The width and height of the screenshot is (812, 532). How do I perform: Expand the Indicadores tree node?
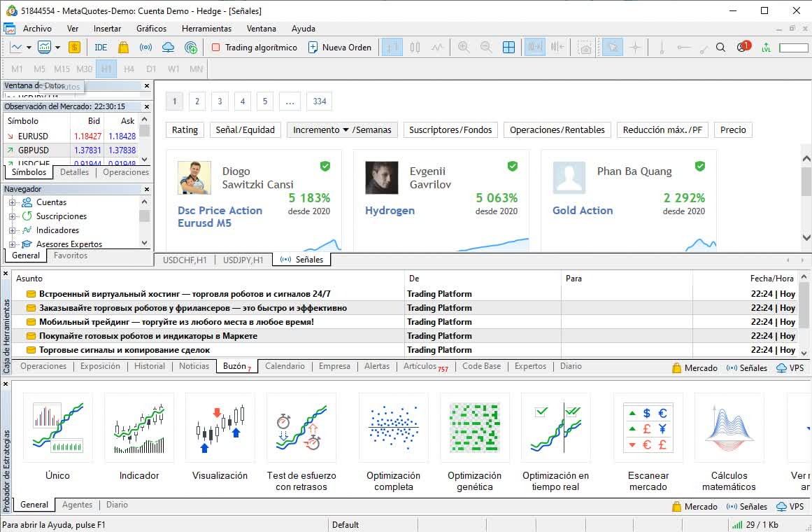(12, 230)
